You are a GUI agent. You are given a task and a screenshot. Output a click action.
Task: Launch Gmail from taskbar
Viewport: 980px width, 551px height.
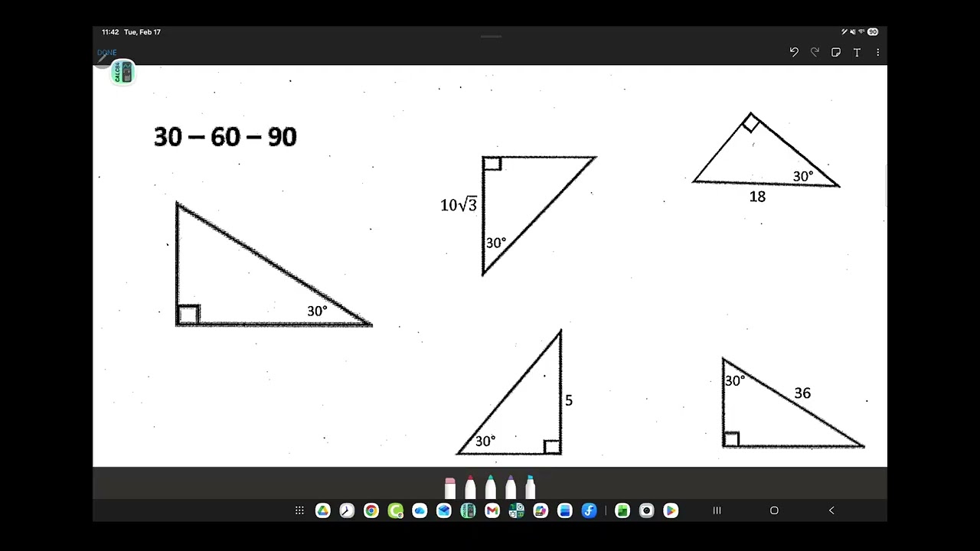point(492,510)
